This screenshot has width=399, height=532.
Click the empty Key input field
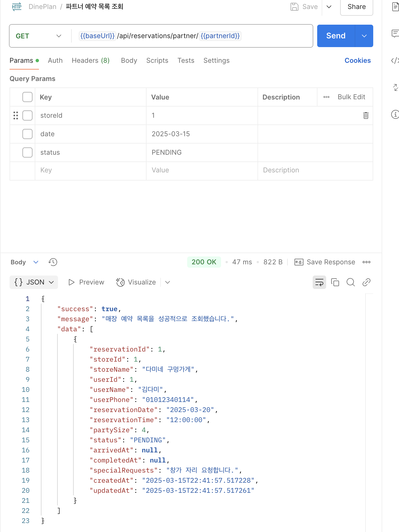tap(91, 170)
